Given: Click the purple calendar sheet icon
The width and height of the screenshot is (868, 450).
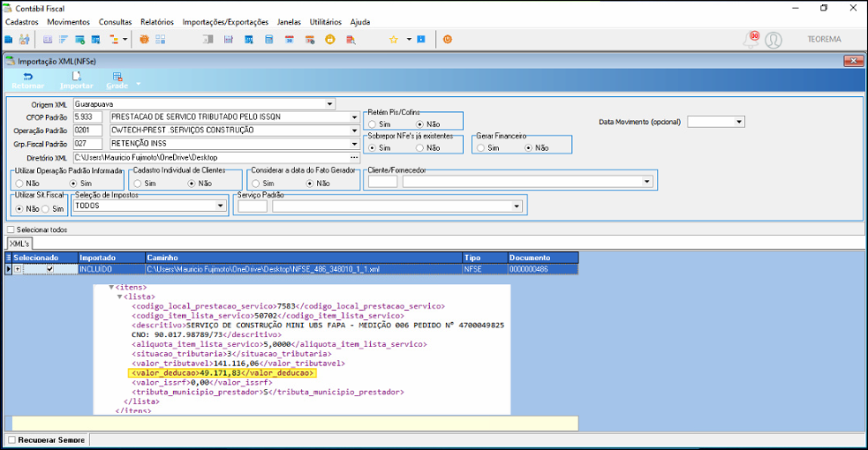Looking at the screenshot, I should [228, 39].
